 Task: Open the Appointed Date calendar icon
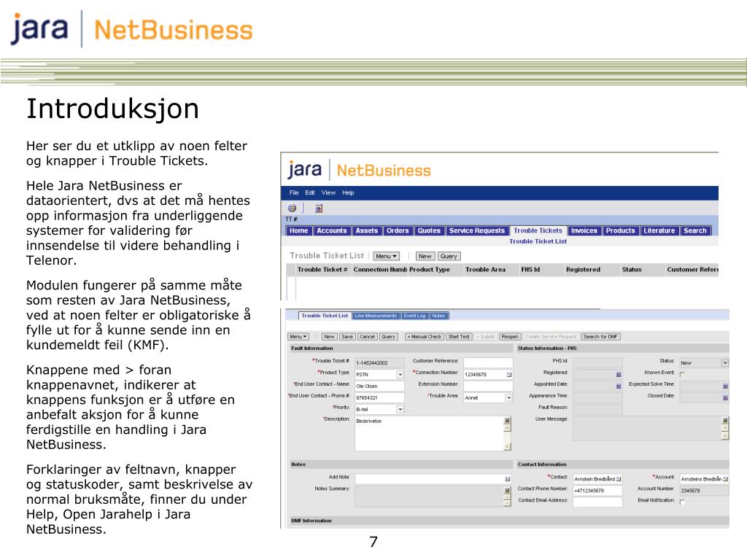pos(619,386)
